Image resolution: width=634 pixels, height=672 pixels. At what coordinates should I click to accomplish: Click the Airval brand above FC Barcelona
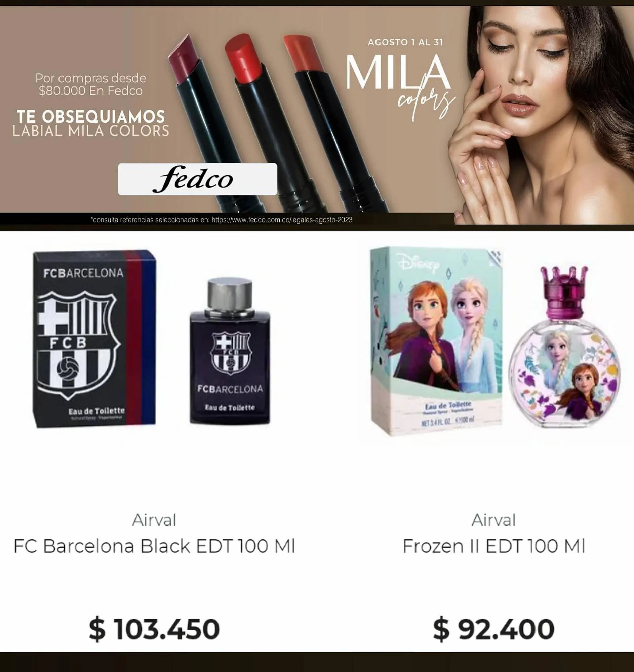(154, 520)
